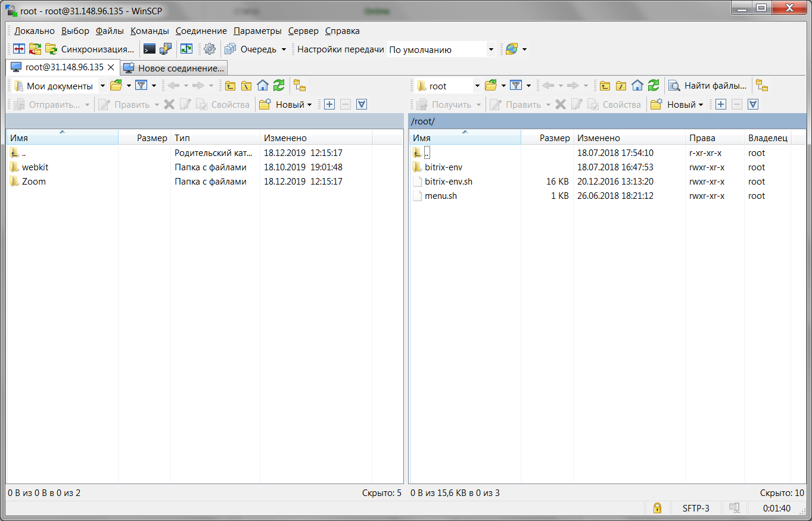Click the local select files plus icon
The width and height of the screenshot is (812, 521).
(x=329, y=104)
